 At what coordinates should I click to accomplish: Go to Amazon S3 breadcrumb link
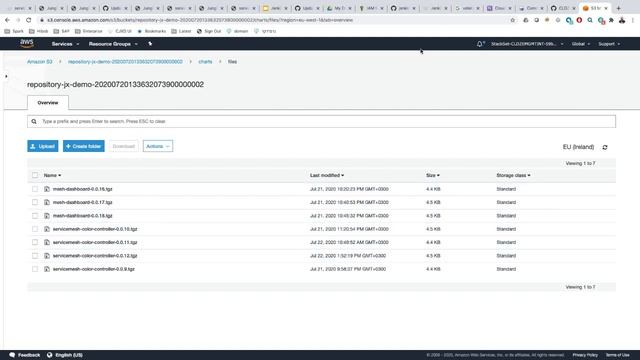click(x=40, y=62)
